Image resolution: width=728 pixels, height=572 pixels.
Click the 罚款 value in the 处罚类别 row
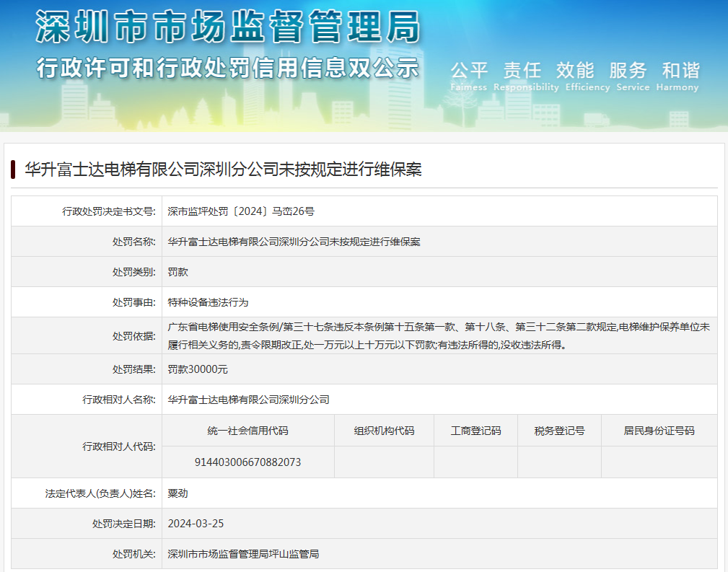pos(177,272)
